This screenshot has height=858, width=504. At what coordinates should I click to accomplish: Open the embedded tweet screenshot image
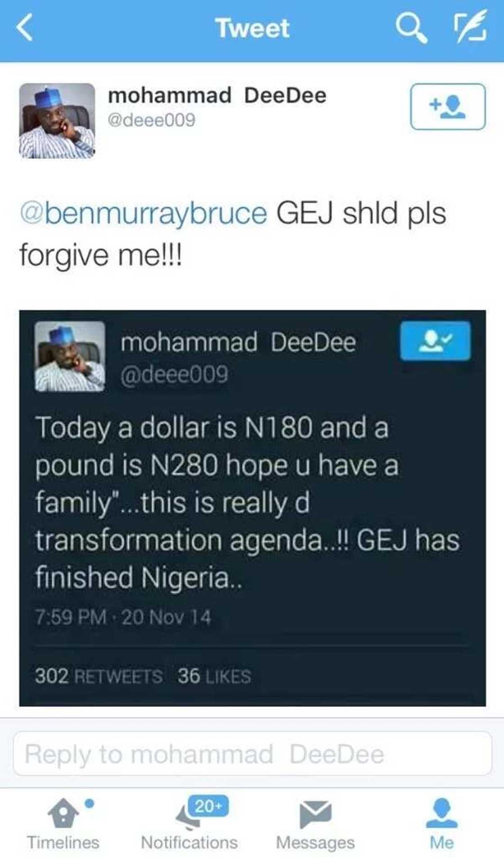(252, 508)
